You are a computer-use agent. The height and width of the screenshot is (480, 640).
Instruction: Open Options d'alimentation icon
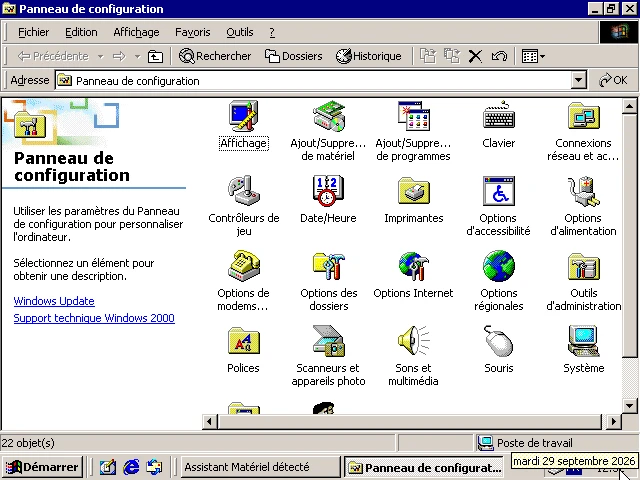[x=583, y=191]
